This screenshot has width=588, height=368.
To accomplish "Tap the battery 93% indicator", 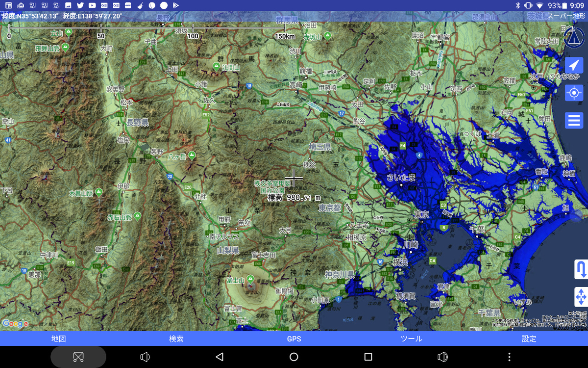I will [558, 5].
